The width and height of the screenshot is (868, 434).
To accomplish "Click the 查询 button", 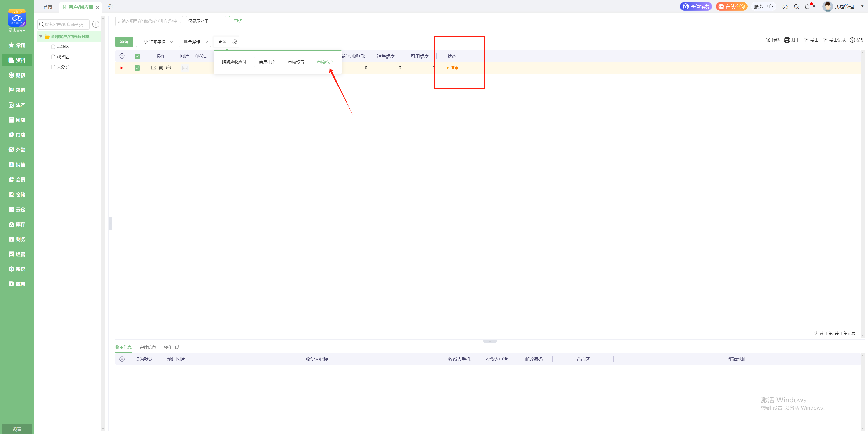I will coord(238,21).
